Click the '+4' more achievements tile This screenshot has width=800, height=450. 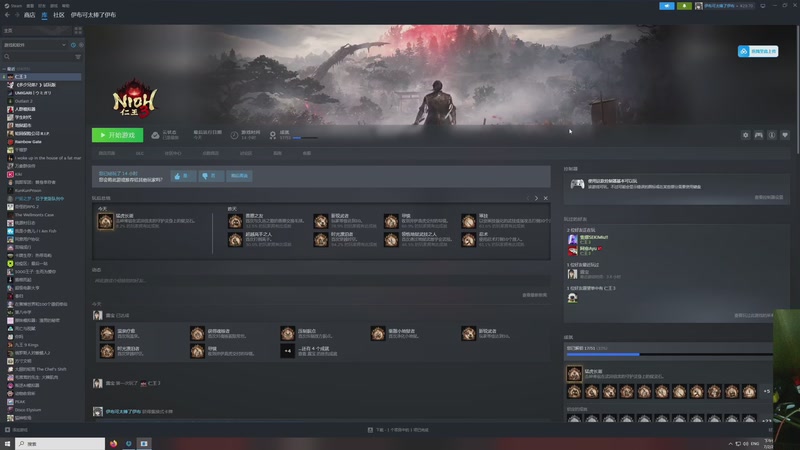(x=287, y=351)
